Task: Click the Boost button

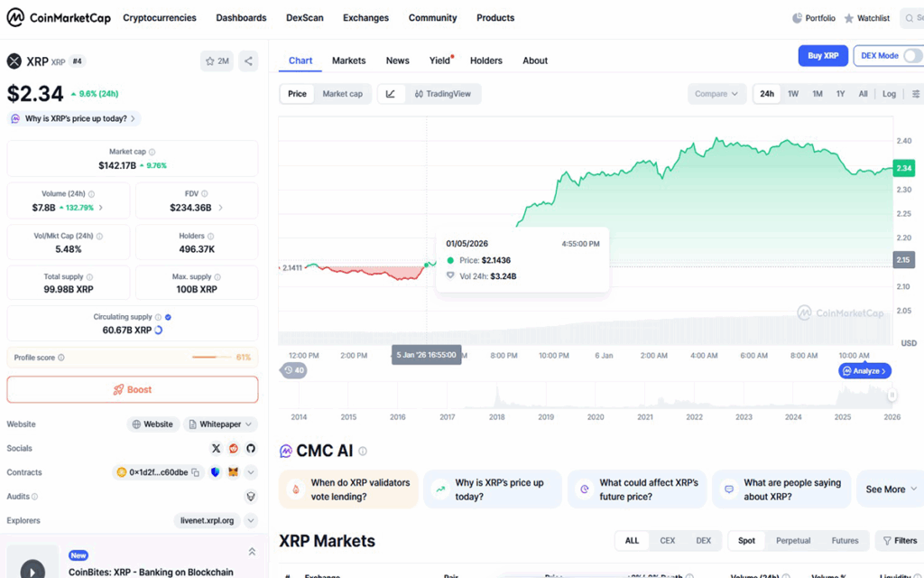Action: (133, 389)
